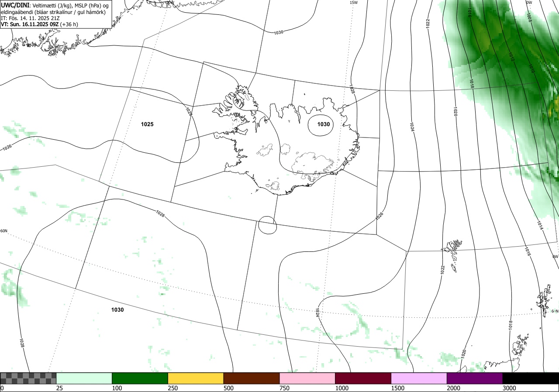Select the brown 500–750 legend swatch
Image resolution: width=559 pixels, height=392 pixels.
pos(252,378)
